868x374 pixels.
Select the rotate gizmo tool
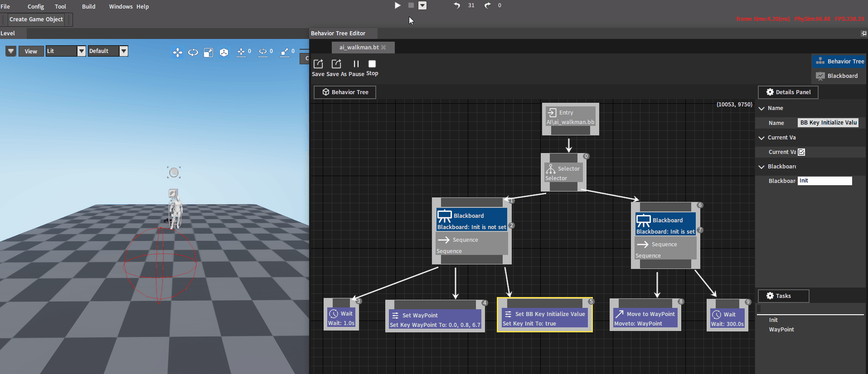(x=193, y=53)
